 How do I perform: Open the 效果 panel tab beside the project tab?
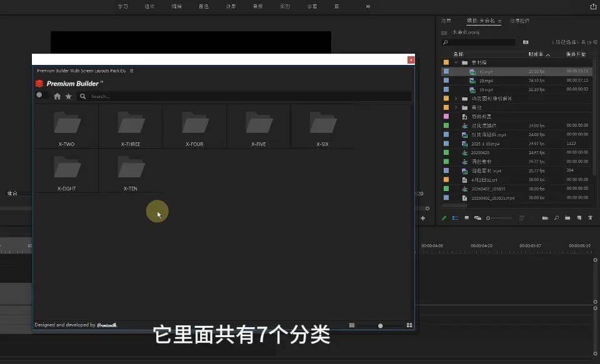(x=446, y=21)
